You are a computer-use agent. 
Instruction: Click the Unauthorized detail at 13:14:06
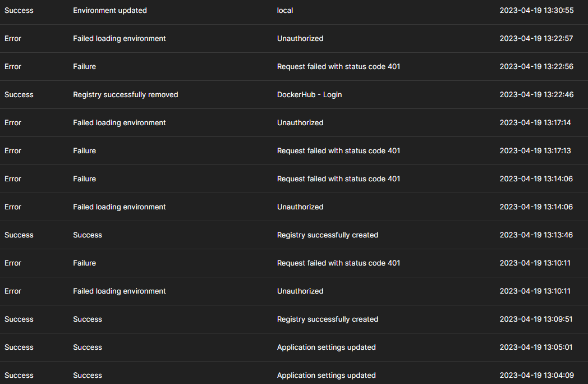(x=300, y=207)
